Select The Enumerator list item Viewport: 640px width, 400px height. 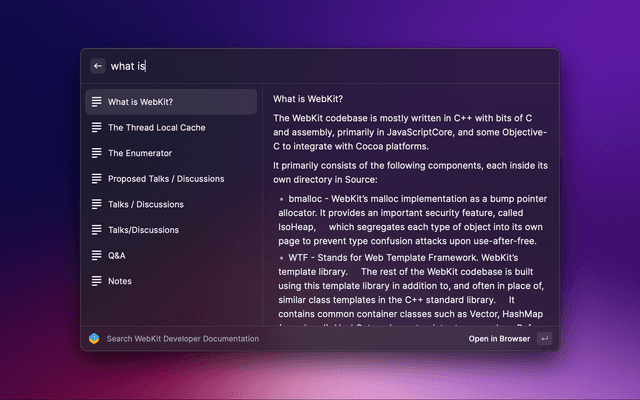(170, 153)
